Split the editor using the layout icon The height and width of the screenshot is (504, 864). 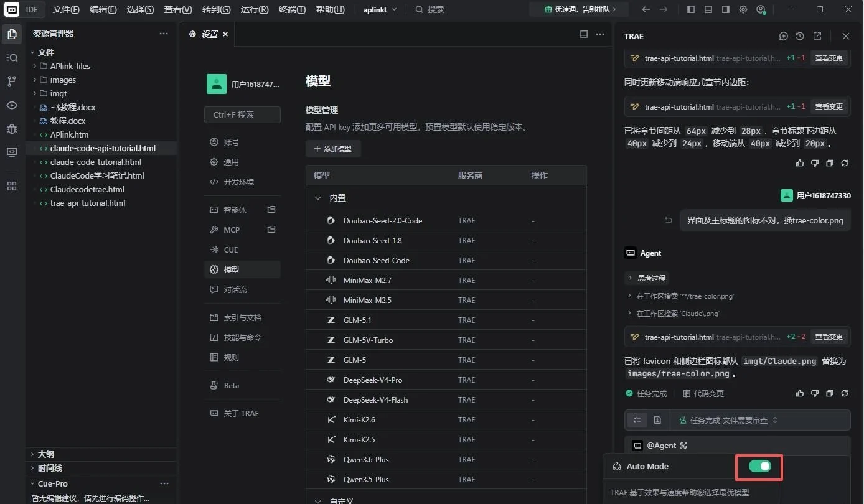click(584, 34)
